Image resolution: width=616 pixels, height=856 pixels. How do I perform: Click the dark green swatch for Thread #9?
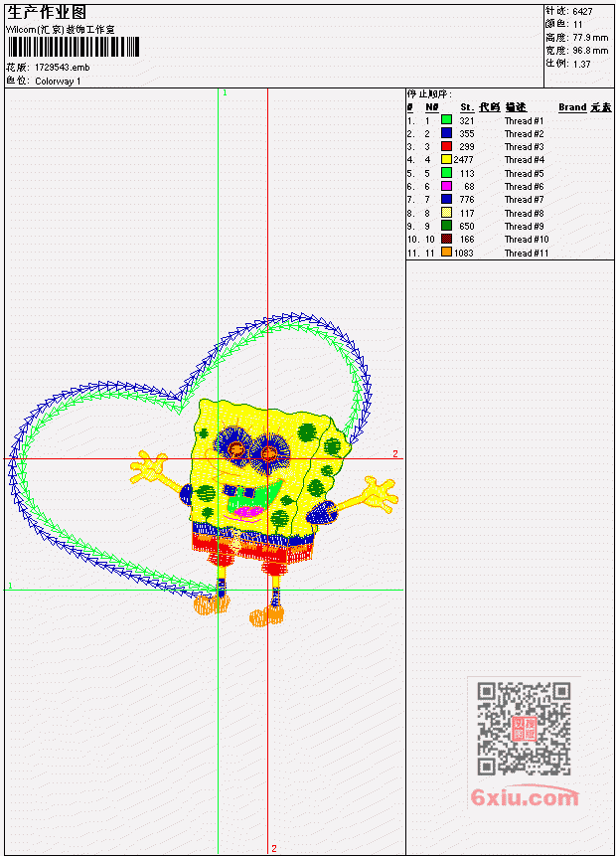tap(446, 226)
